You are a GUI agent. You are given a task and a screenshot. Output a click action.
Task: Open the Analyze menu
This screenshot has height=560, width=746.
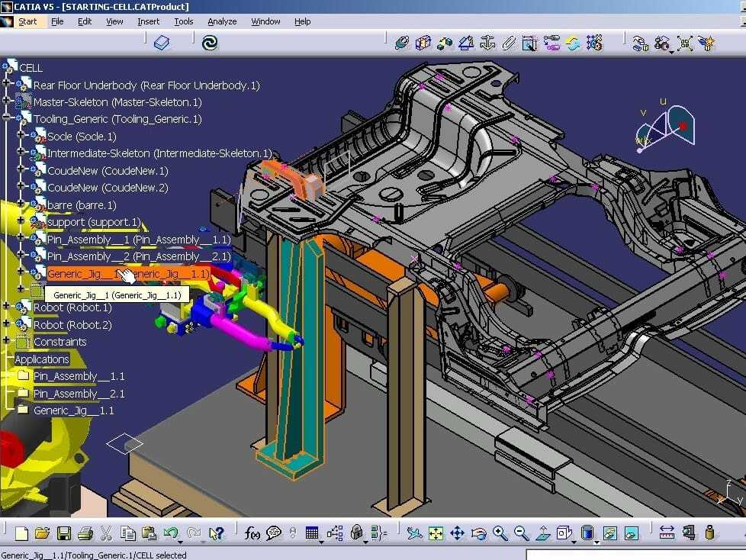[221, 21]
